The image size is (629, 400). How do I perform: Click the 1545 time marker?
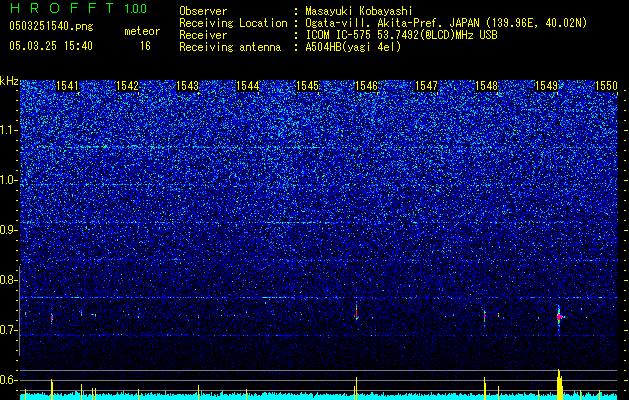(307, 86)
